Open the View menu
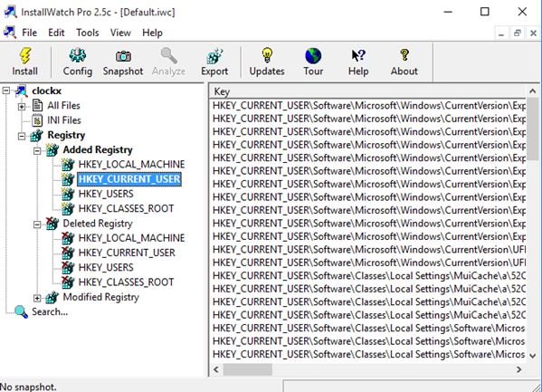 tap(120, 33)
